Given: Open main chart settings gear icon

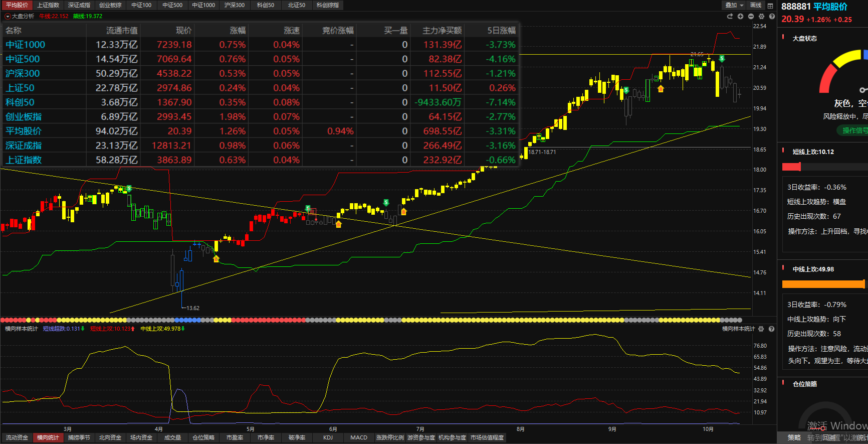Looking at the screenshot, I should pyautogui.click(x=761, y=17).
